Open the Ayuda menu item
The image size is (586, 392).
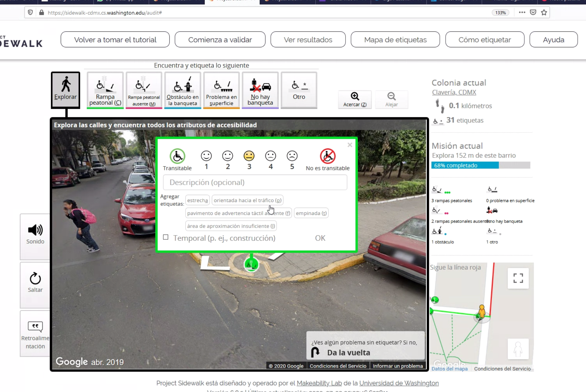pos(553,40)
